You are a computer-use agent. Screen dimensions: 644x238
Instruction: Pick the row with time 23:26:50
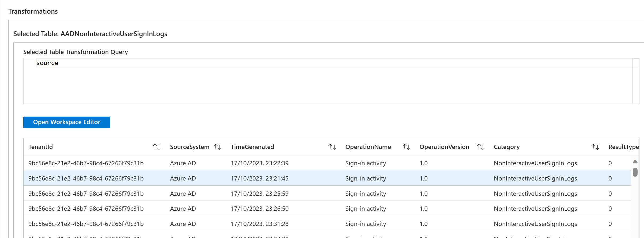coord(259,209)
